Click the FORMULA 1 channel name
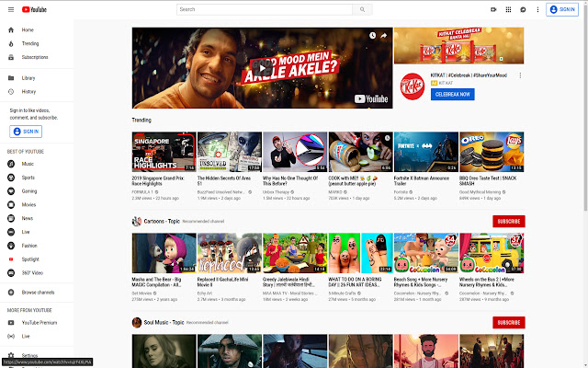588x368 pixels. (142, 192)
